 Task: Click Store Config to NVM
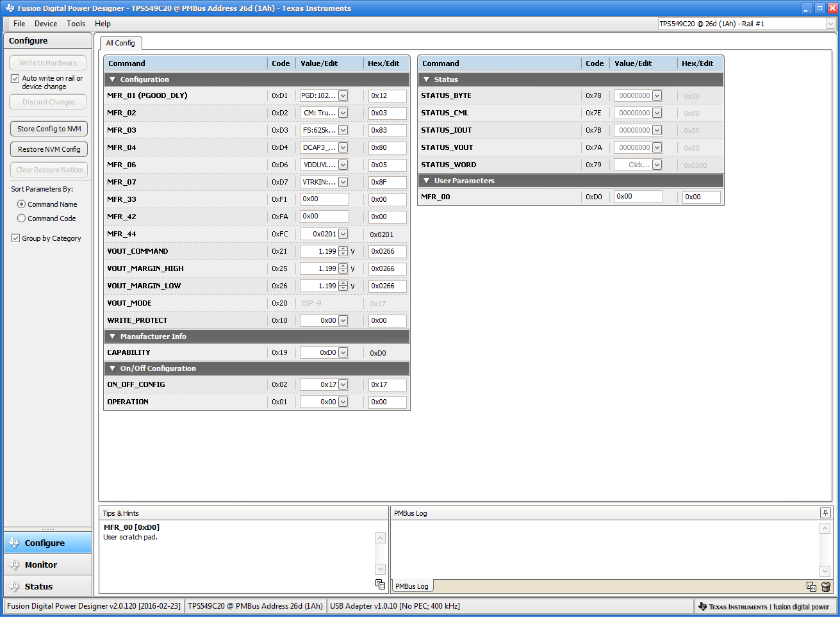click(x=49, y=128)
